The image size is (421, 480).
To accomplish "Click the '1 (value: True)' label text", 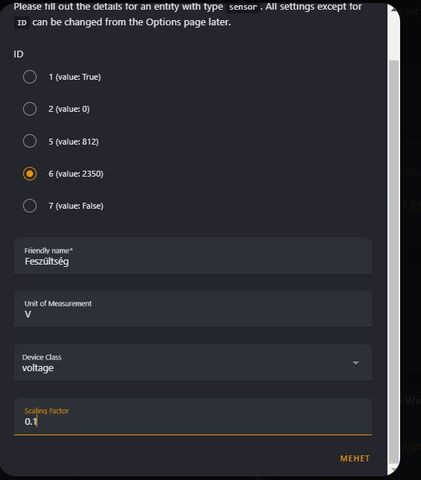I will [75, 77].
